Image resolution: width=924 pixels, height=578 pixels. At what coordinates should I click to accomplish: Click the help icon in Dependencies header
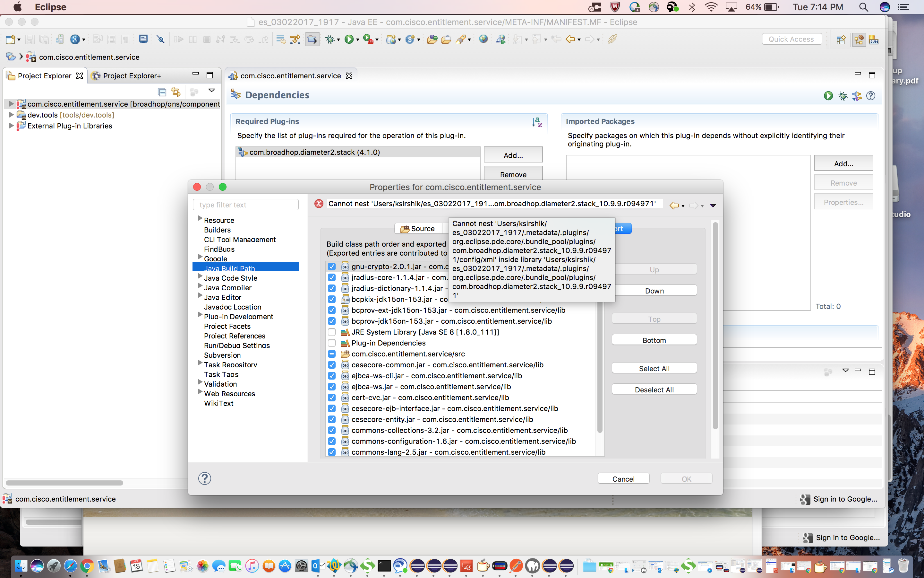pyautogui.click(x=870, y=96)
